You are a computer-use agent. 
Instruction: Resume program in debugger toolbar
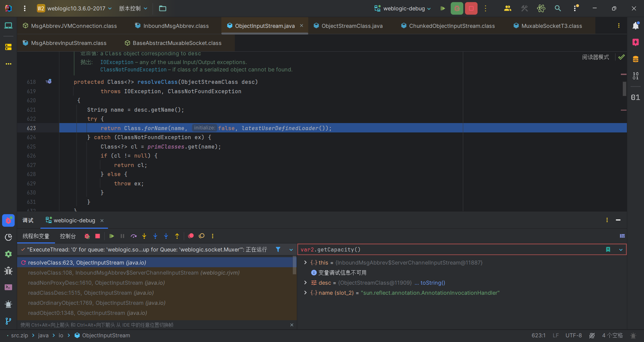coord(112,236)
